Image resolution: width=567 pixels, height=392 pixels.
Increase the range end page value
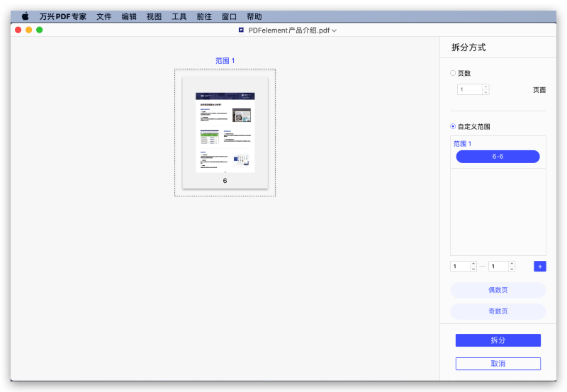(x=512, y=264)
